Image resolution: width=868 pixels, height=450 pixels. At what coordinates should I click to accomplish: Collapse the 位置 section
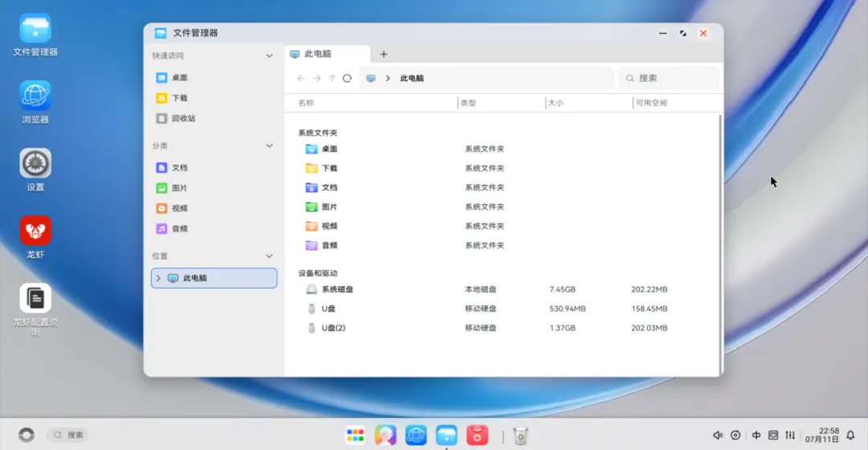tap(269, 256)
